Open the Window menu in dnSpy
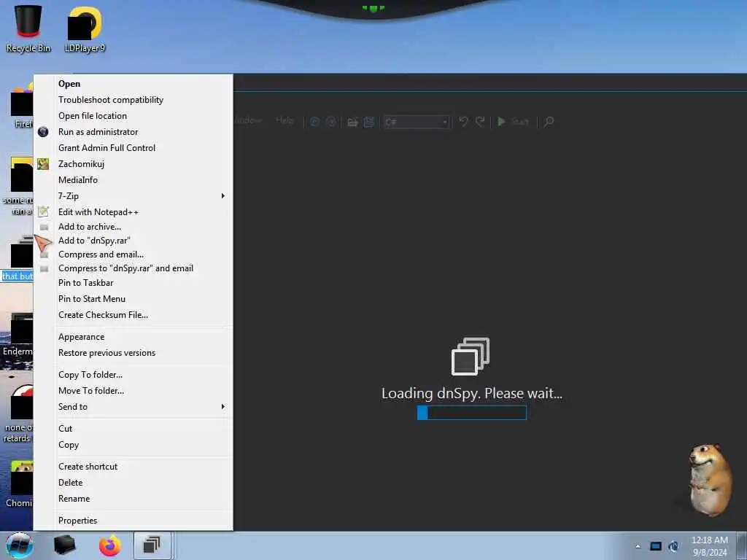The height and width of the screenshot is (560, 747). coord(248,120)
